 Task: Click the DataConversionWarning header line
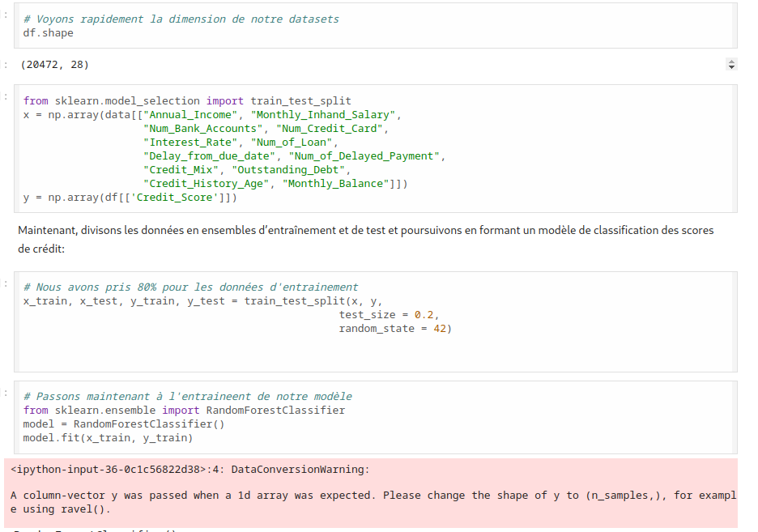[189, 470]
